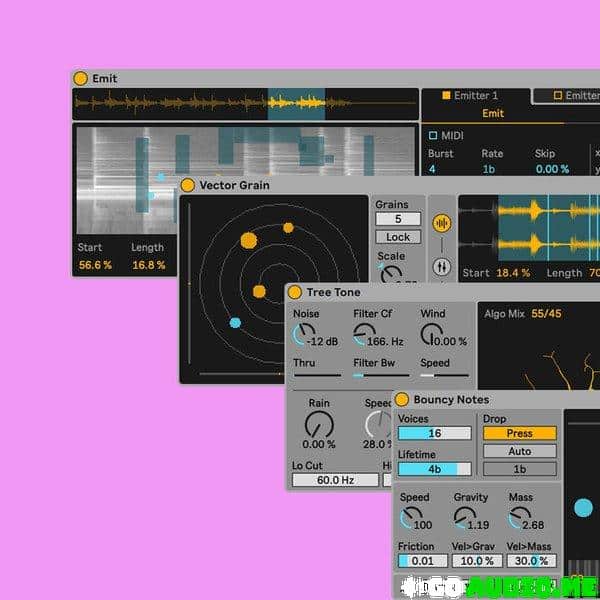Image resolution: width=600 pixels, height=600 pixels.
Task: Click the Lo Cut field showing 60.0 Hz
Action: pyautogui.click(x=335, y=480)
